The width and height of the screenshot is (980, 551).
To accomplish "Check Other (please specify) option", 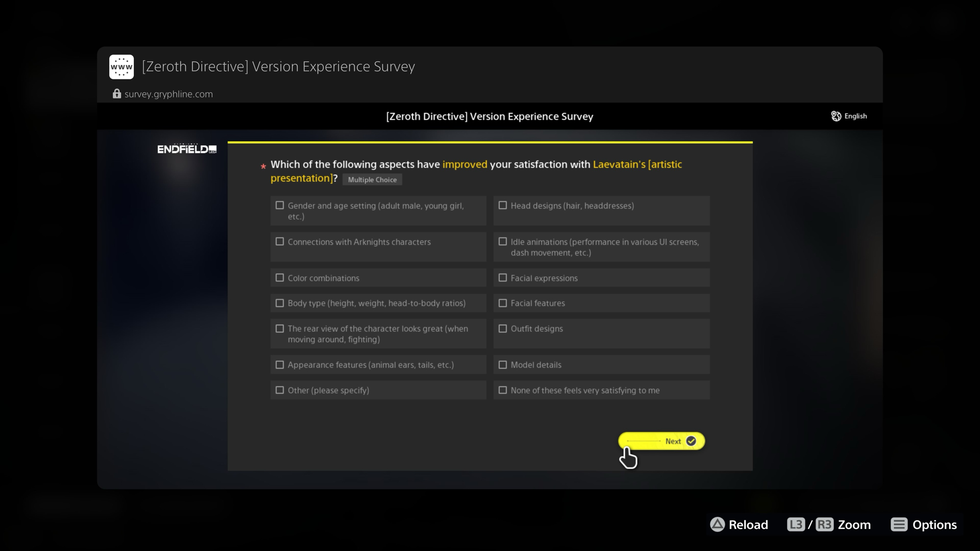I will tap(280, 390).
